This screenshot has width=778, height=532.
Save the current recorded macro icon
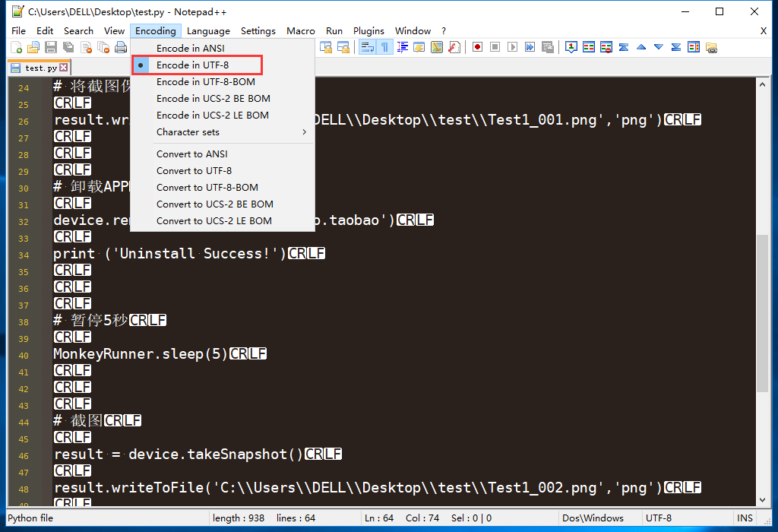548,48
